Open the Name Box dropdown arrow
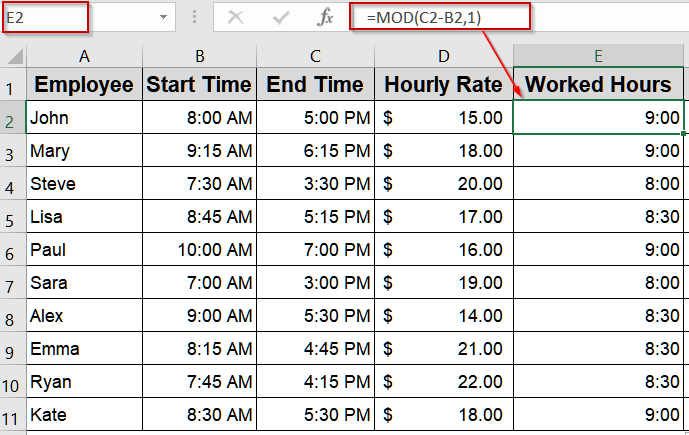This screenshot has height=435, width=689. pyautogui.click(x=163, y=17)
